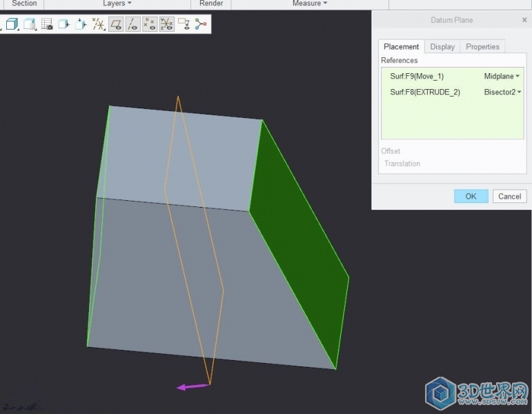532x414 pixels.
Task: Switch to the Placement tab
Action: click(401, 46)
